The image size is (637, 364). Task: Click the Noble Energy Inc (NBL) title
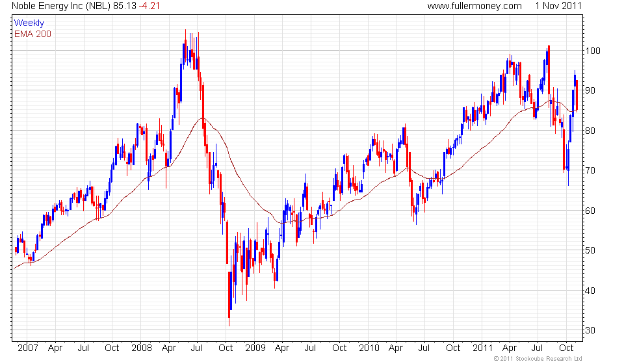[x=61, y=6]
